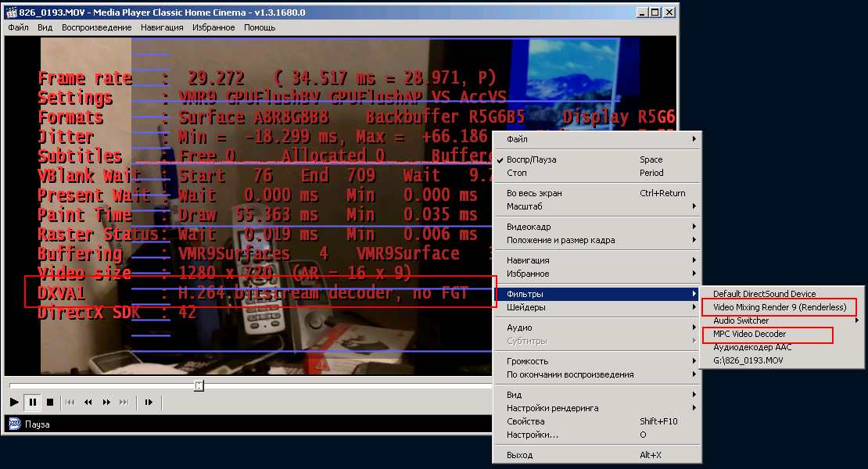This screenshot has height=469, width=868.
Task: Click the fast-forward (increase speed) icon
Action: tap(106, 402)
